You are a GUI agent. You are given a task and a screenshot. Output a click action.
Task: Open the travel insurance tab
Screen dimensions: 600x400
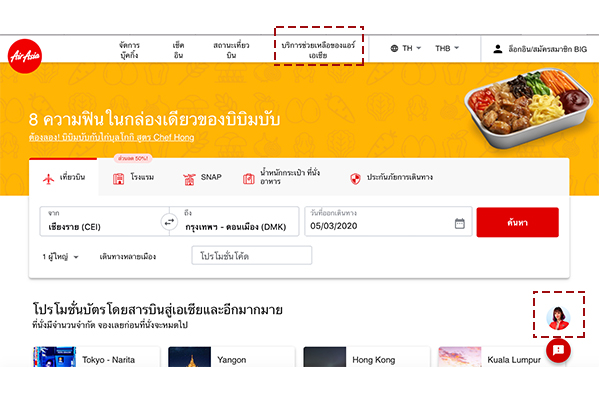point(391,178)
